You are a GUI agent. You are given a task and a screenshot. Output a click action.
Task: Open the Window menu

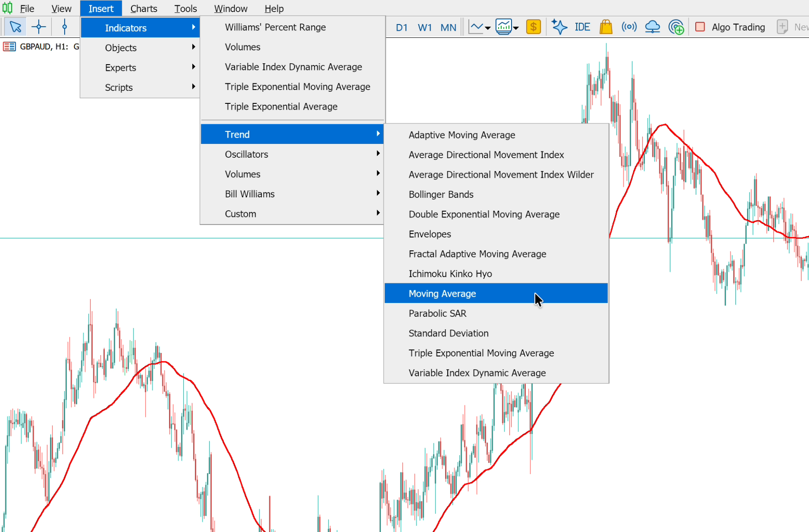click(x=231, y=8)
